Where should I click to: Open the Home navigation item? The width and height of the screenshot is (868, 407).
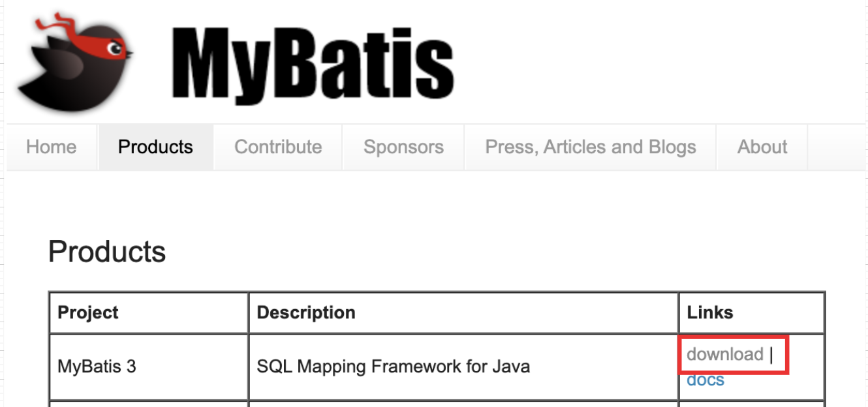click(x=50, y=147)
